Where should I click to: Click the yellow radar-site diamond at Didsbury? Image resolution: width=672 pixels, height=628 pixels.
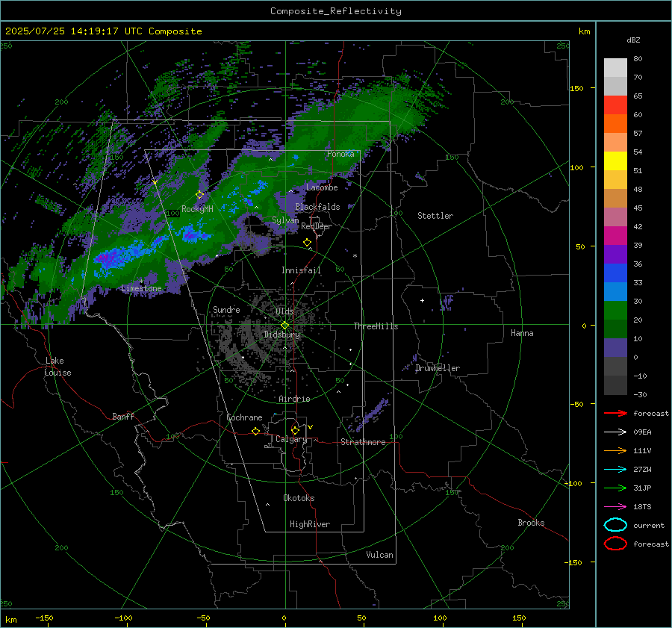[284, 326]
